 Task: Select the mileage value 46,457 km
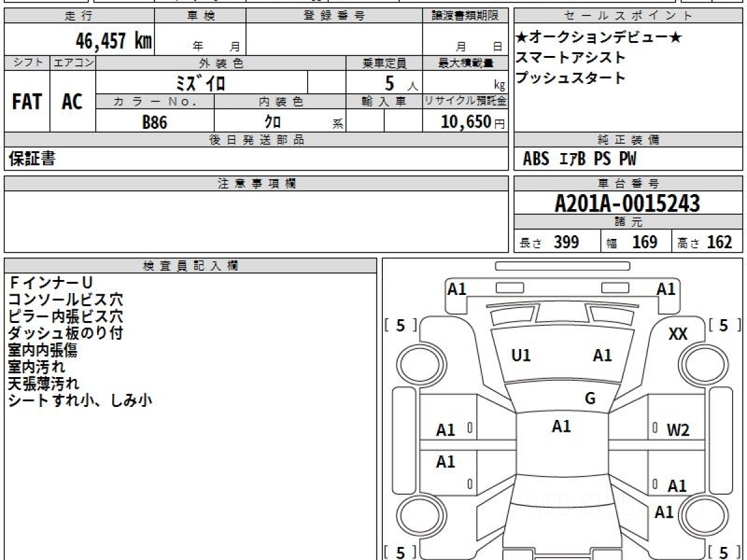point(113,41)
